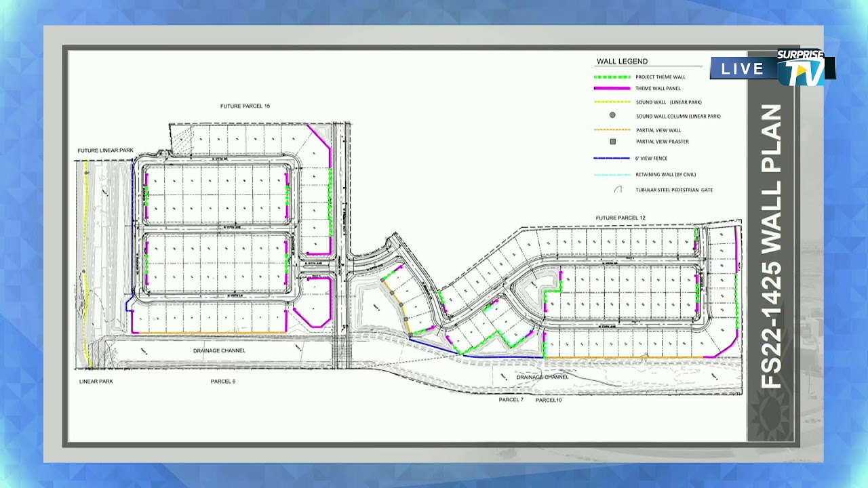Click the 'SOUND WALL (LINEAR PARK)' legend label
The image size is (868, 488).
[x=669, y=102]
